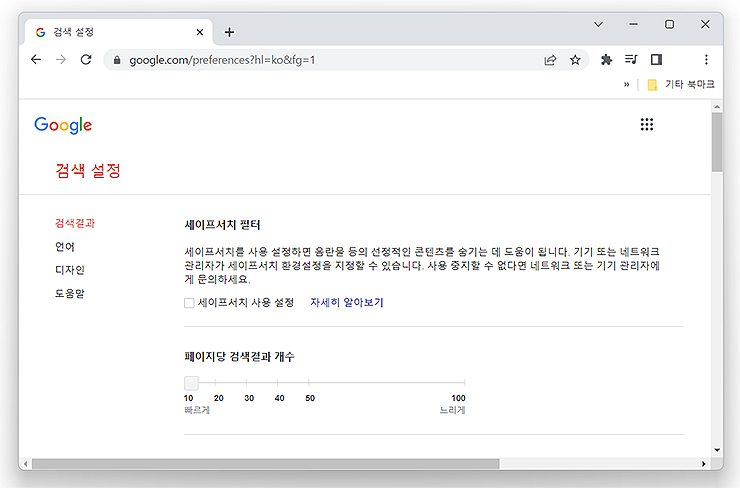The height and width of the screenshot is (488, 740).
Task: Open the 기타 북마크 folder
Action: coord(681,84)
